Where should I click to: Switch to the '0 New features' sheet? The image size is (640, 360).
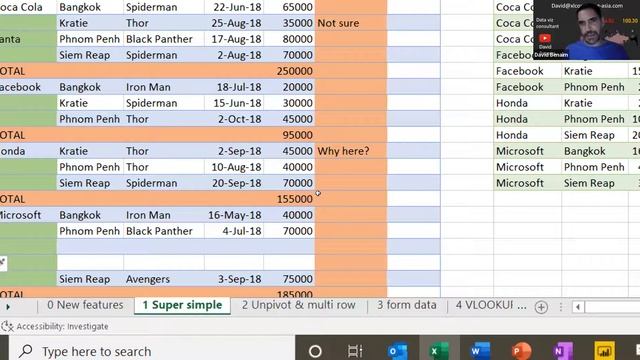click(x=85, y=305)
